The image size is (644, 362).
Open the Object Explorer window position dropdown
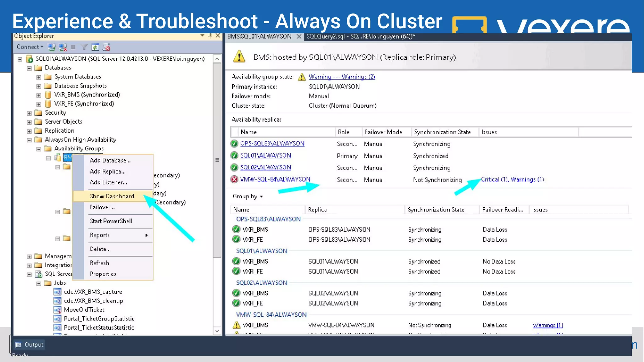click(202, 36)
